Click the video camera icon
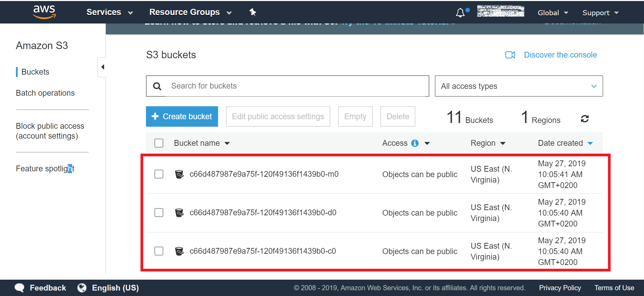This screenshot has width=644, height=296. (x=510, y=55)
